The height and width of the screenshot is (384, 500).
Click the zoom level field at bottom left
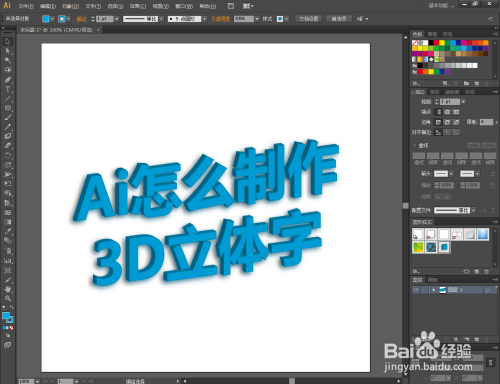pos(26,381)
